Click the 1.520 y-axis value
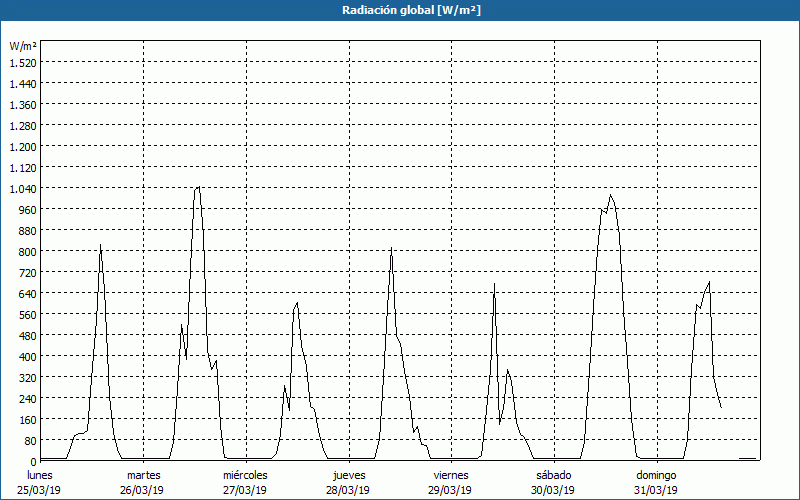Screen dimensions: 800x500 (x=23, y=62)
